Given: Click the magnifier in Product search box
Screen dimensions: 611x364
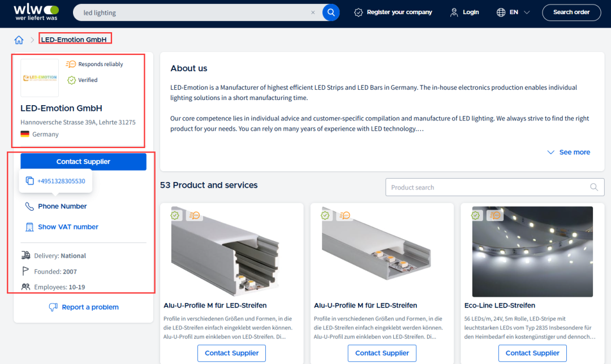Looking at the screenshot, I should tap(594, 187).
